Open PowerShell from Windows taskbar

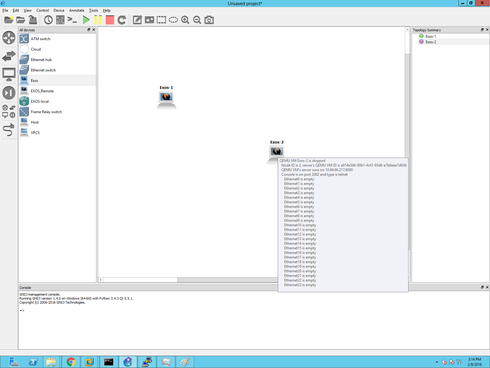pos(33,362)
